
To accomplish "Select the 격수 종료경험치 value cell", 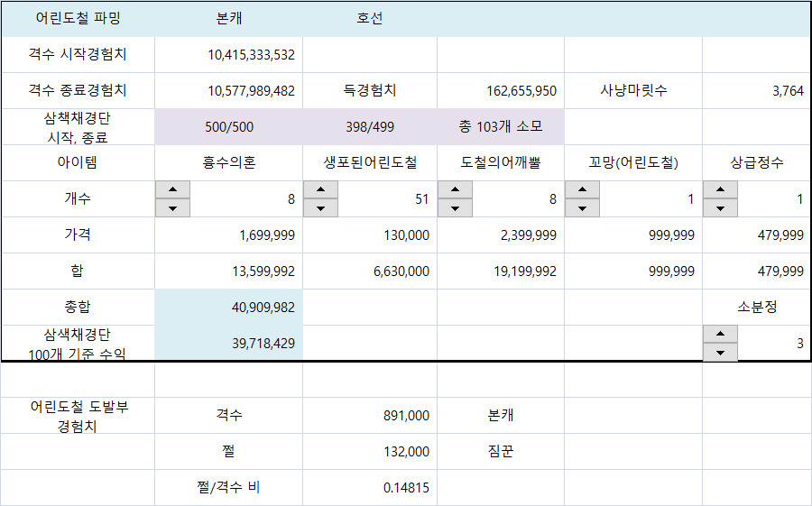I will (x=229, y=91).
